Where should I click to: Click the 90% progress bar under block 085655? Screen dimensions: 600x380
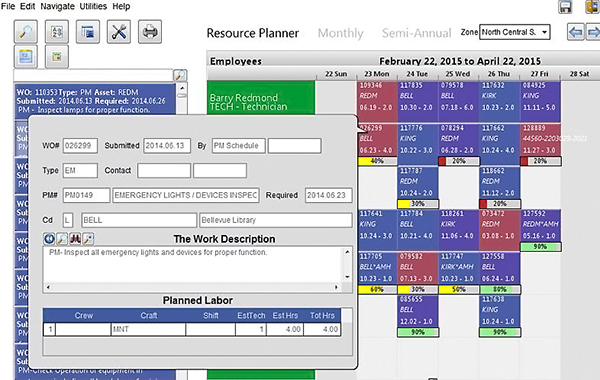[x=417, y=332]
